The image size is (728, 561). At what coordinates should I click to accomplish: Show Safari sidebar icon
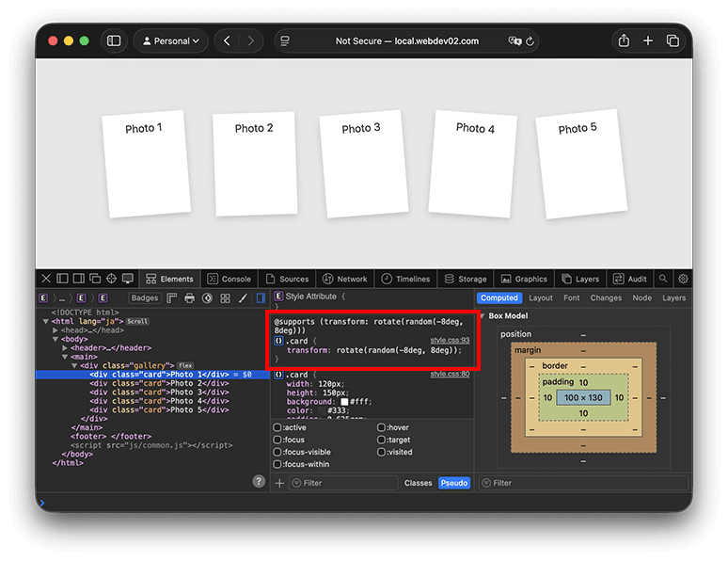(114, 40)
